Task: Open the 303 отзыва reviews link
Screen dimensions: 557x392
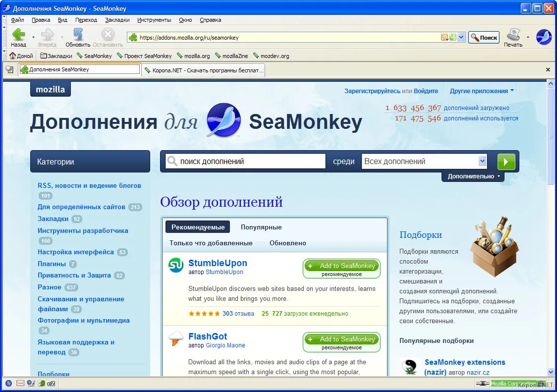Action: (238, 314)
